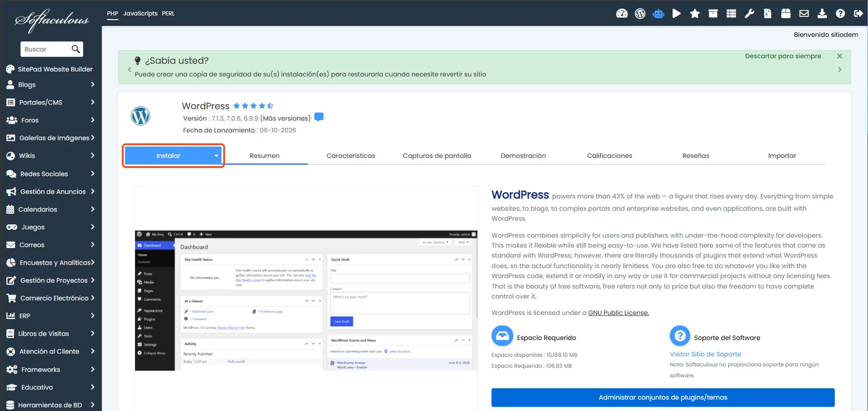Open the GNU Public License link
The height and width of the screenshot is (411, 868).
[x=618, y=313]
